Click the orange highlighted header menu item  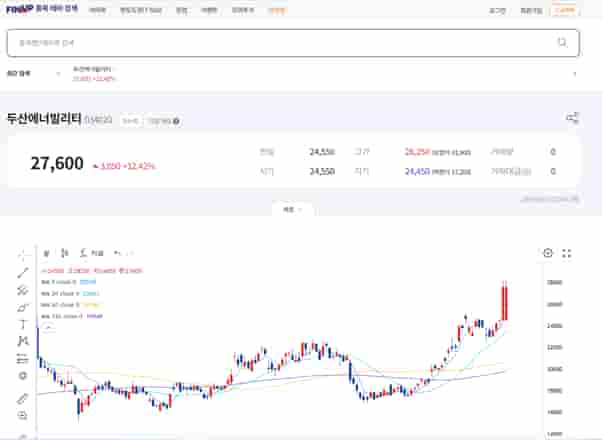(277, 10)
